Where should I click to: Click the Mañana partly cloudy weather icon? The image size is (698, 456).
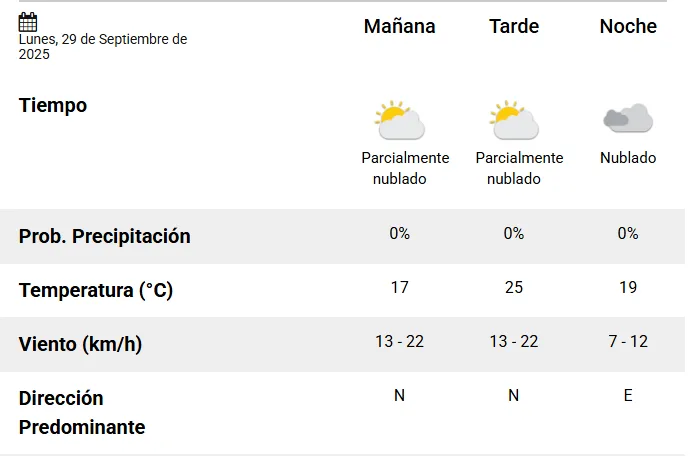400,120
